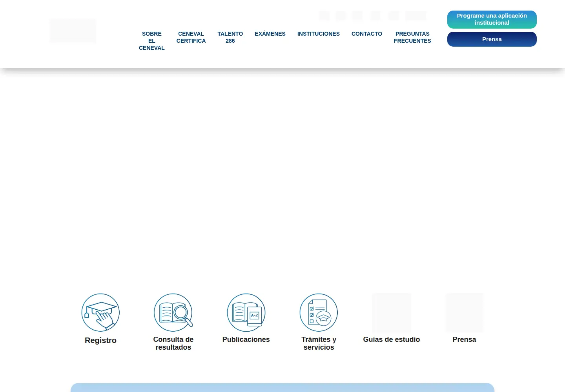This screenshot has height=392, width=565.
Task: Click the Publicaciones label link
Action: tap(246, 339)
